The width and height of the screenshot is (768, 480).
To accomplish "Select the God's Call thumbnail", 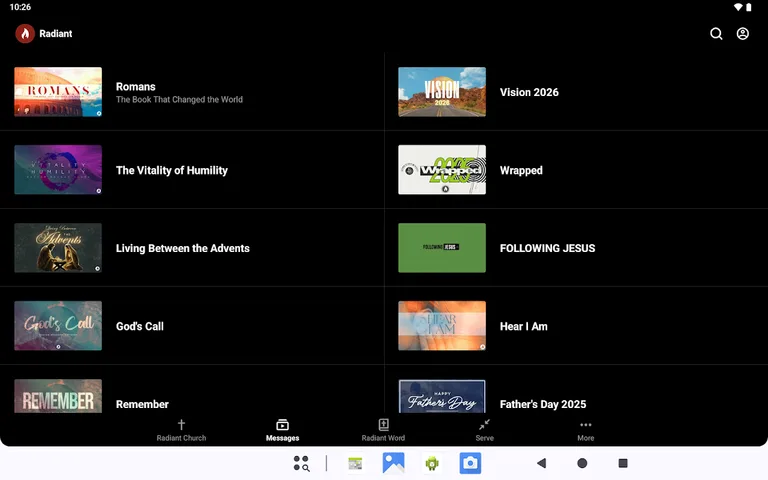I will pos(58,326).
